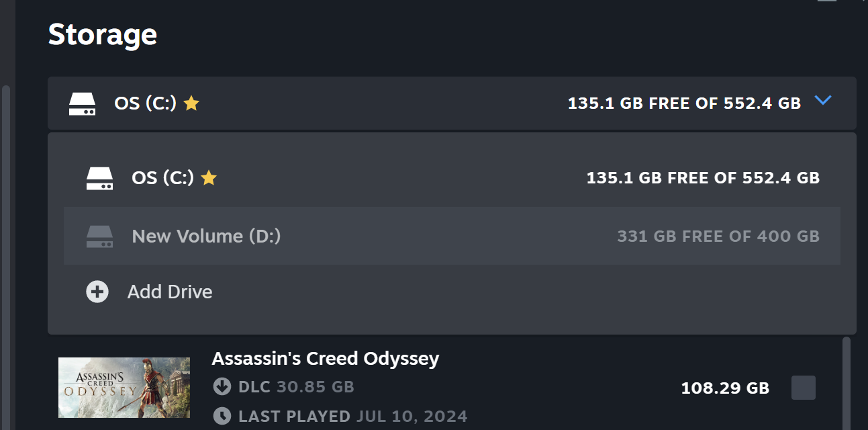Switch to New Volume (D:) drive
868x430 pixels.
tap(452, 236)
